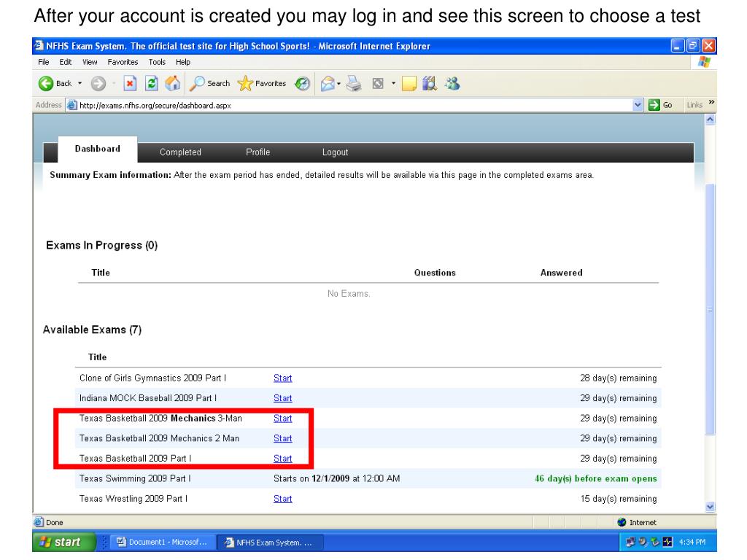Click the yellow note toolbar icon

tap(409, 84)
